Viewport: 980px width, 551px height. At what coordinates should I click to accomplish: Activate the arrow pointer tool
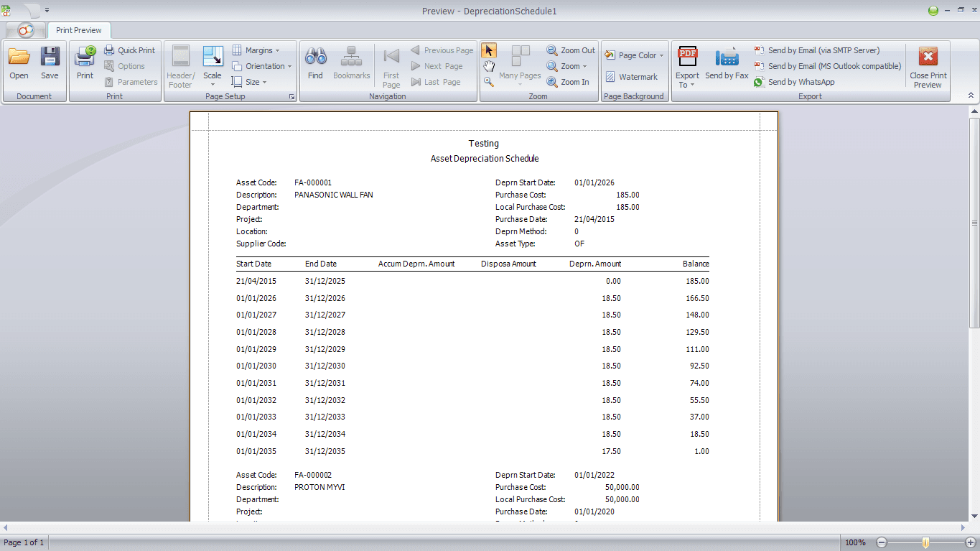point(488,50)
